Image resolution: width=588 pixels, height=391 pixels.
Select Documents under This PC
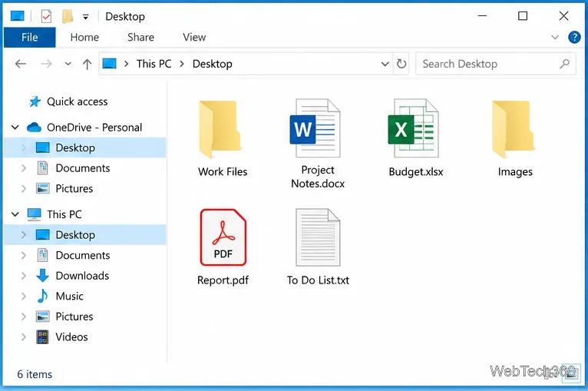tap(83, 255)
